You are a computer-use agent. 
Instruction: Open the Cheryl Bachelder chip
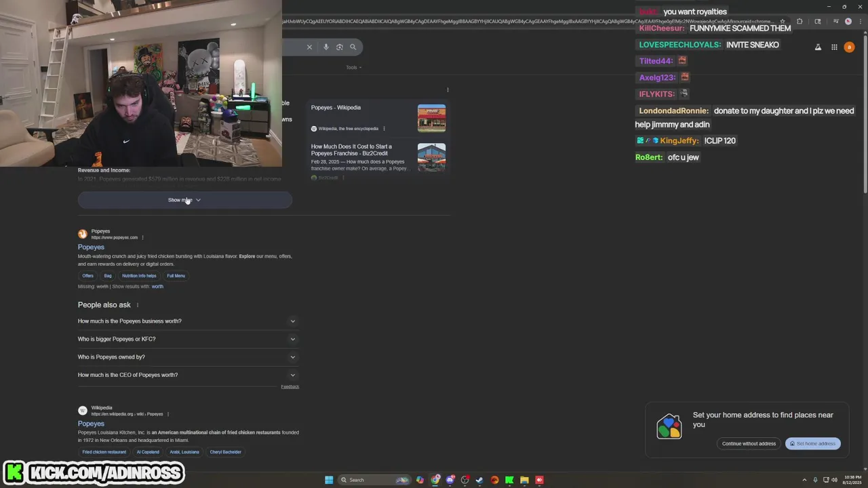pos(226,452)
